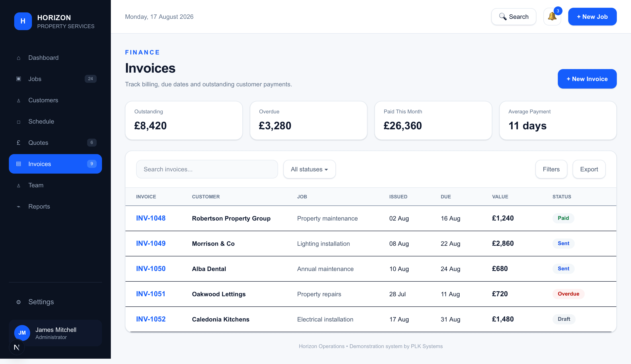Open invoice INV-1050 link
Image resolution: width=631 pixels, height=364 pixels.
point(151,269)
